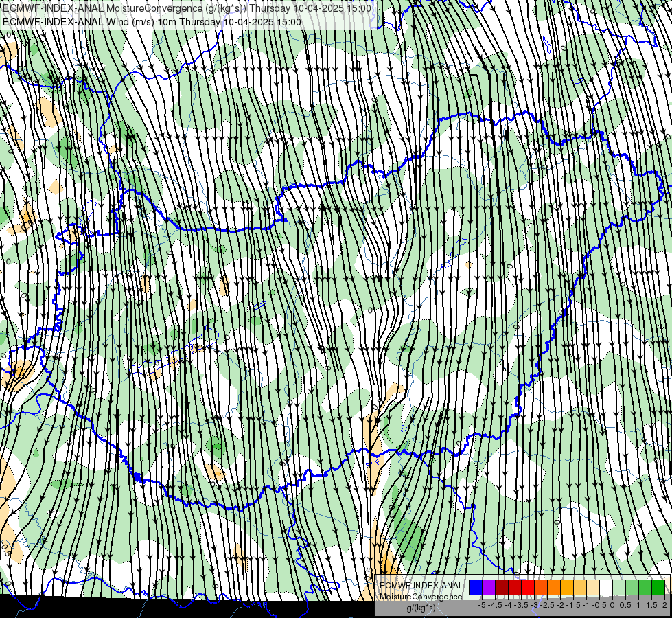Click the -3 legend tick label
672x618 pixels.
tap(535, 605)
